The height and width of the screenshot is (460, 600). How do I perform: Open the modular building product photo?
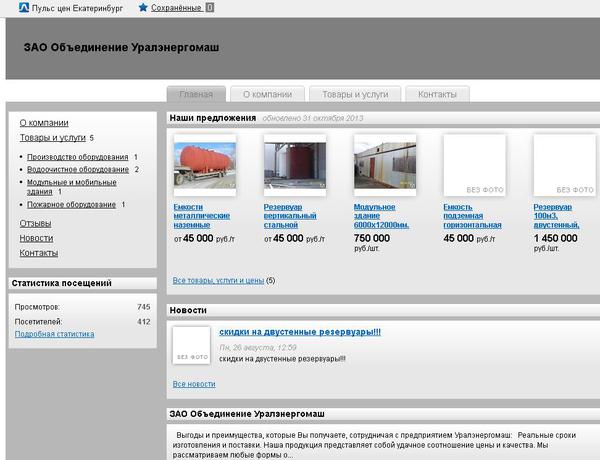384,166
